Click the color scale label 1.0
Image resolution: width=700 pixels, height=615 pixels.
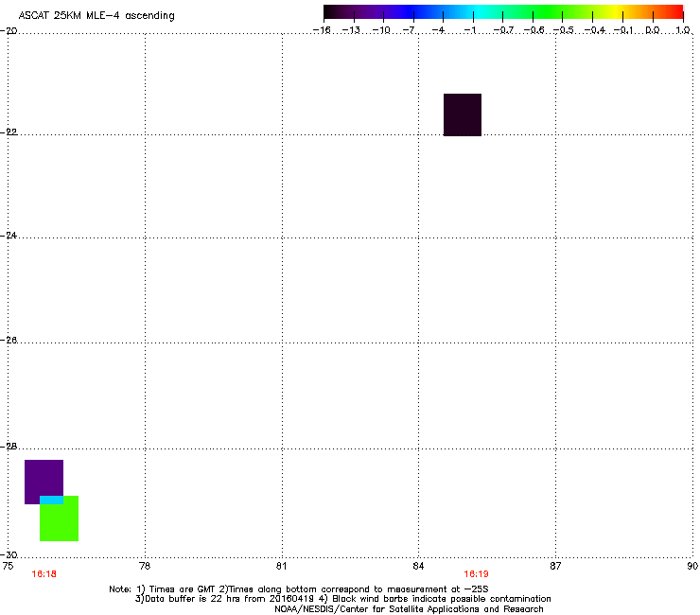683,30
